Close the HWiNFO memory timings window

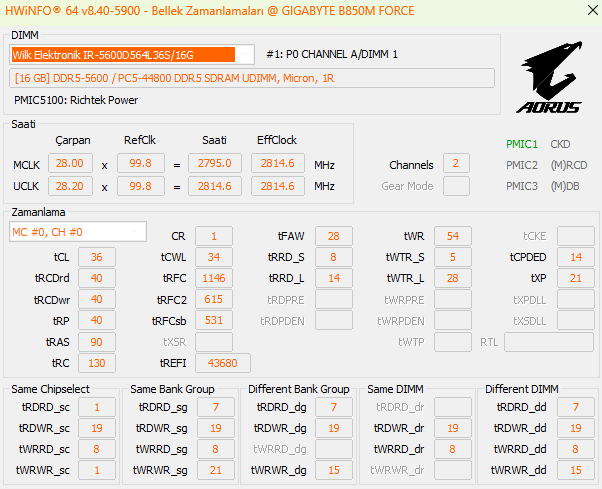tap(592, 10)
